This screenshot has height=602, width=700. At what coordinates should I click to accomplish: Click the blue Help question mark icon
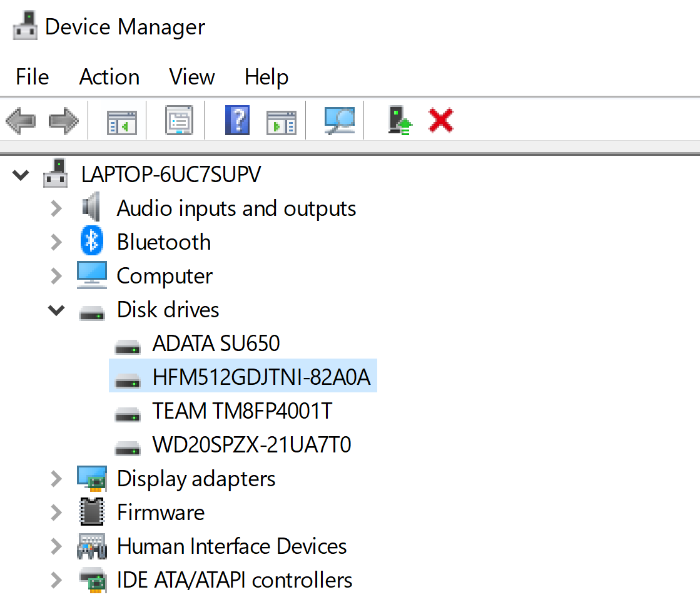pos(237,120)
